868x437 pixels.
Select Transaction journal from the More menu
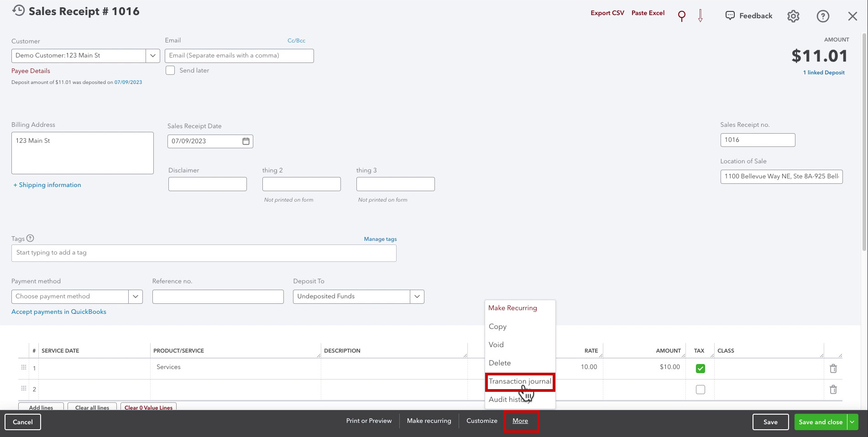520,381
